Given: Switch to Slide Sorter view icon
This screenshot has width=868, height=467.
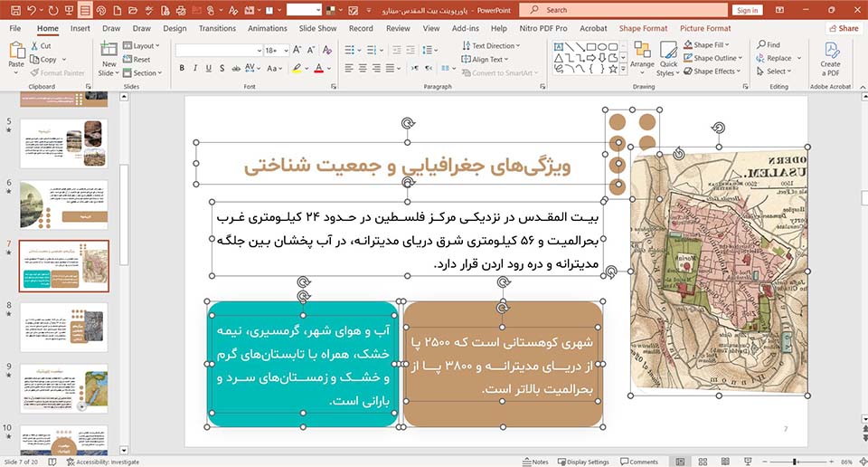Looking at the screenshot, I should 703,462.
